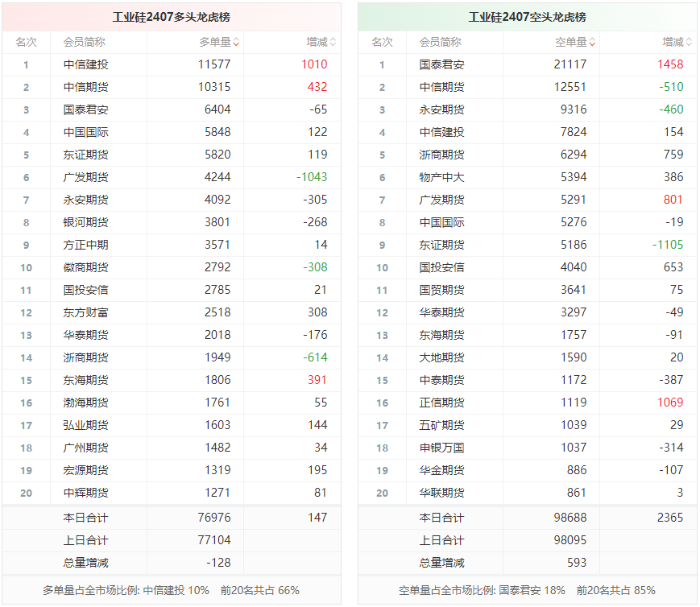
Task: Select 中信建投 in the long ranking table
Action: coord(85,64)
